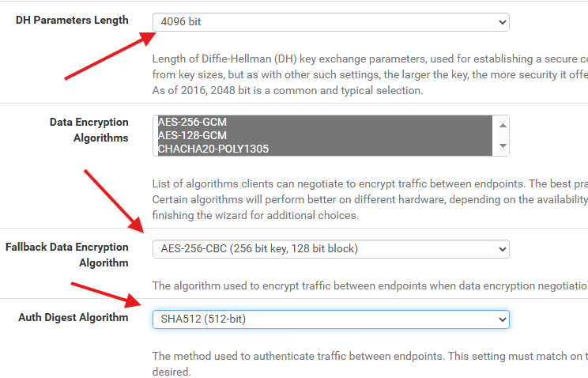Viewport: 588px width, 378px height.
Task: Open the DH Parameters Length dropdown
Action: point(330,22)
